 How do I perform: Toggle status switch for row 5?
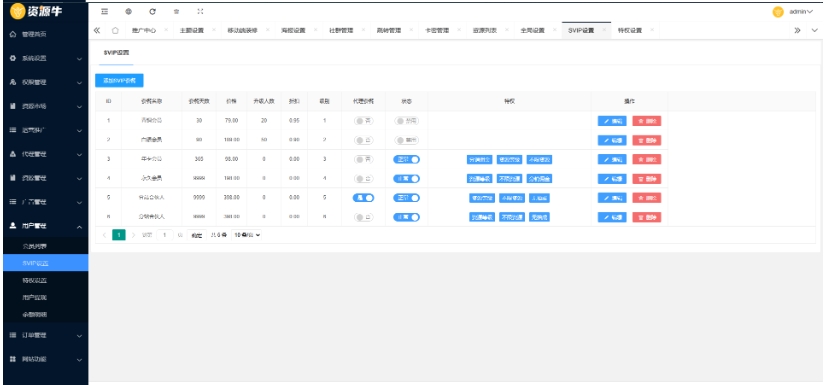(x=407, y=198)
